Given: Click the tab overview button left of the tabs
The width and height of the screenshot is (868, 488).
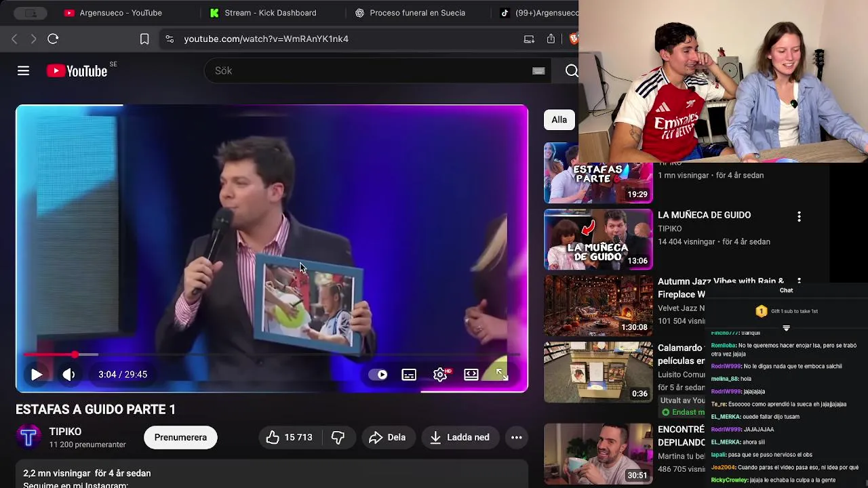Looking at the screenshot, I should point(31,13).
